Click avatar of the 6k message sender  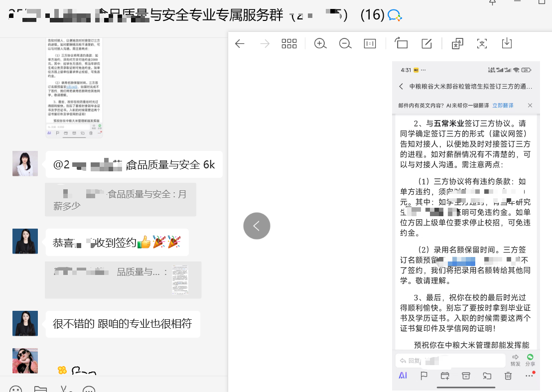[25, 163]
